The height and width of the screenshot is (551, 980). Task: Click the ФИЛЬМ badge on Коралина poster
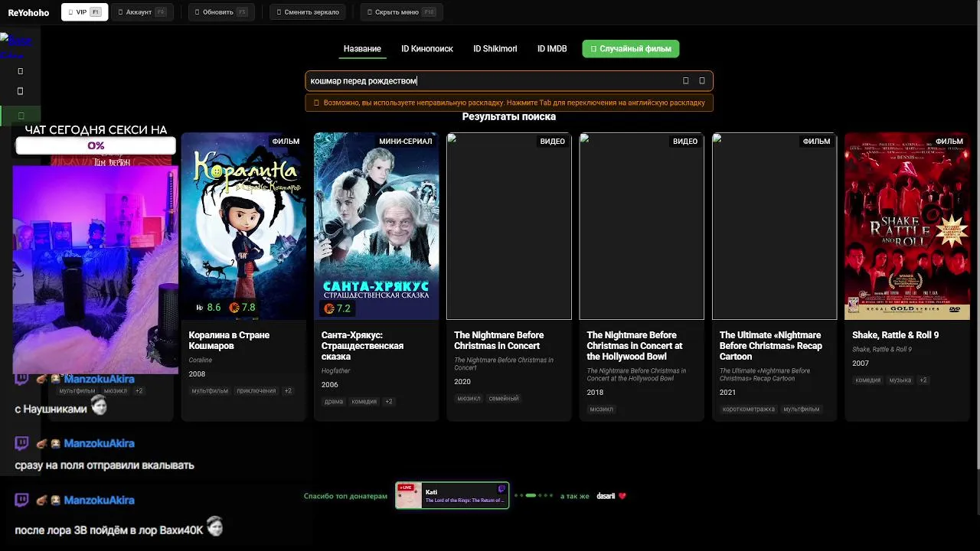[x=286, y=142]
